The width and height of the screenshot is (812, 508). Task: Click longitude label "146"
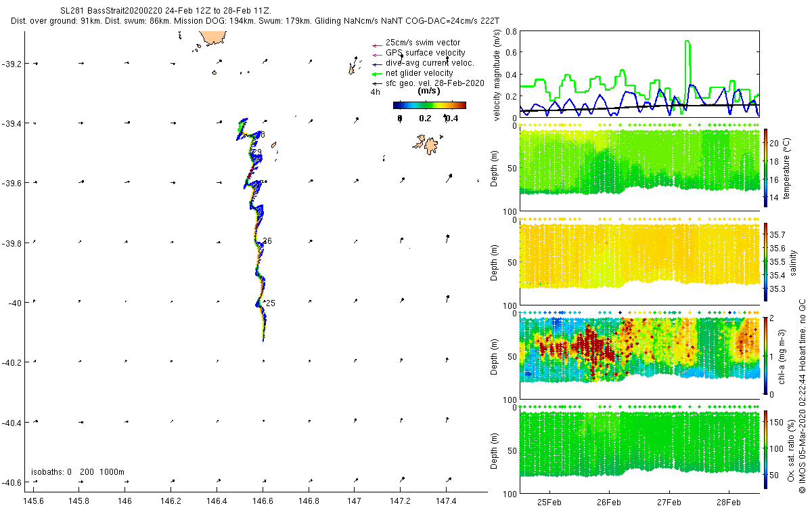(x=125, y=501)
